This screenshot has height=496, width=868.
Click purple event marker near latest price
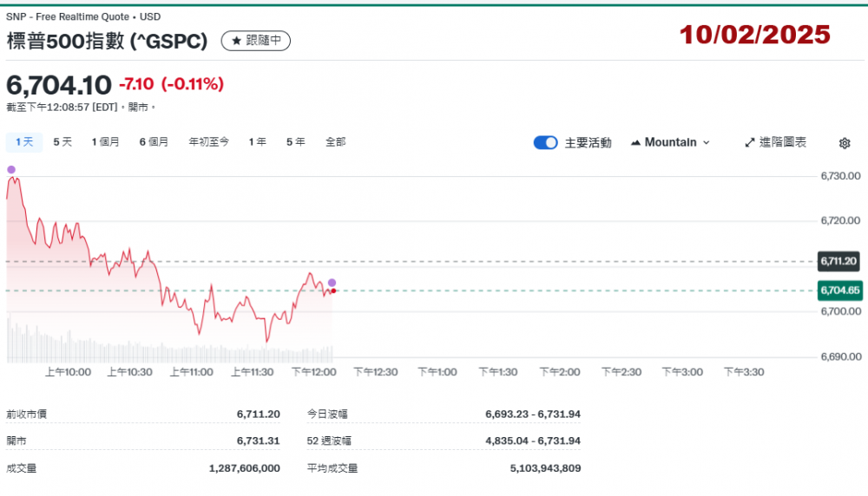[x=332, y=283]
